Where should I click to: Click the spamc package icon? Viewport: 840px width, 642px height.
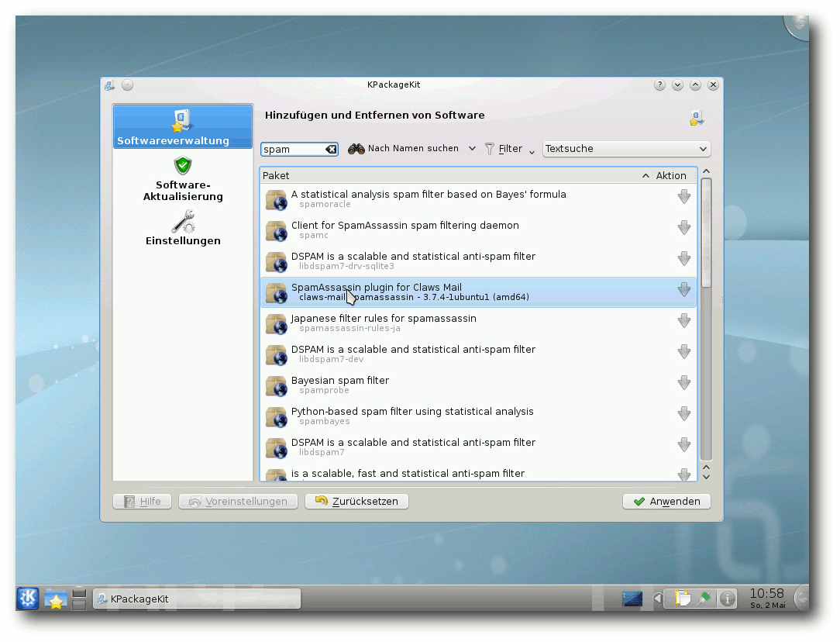(x=277, y=231)
